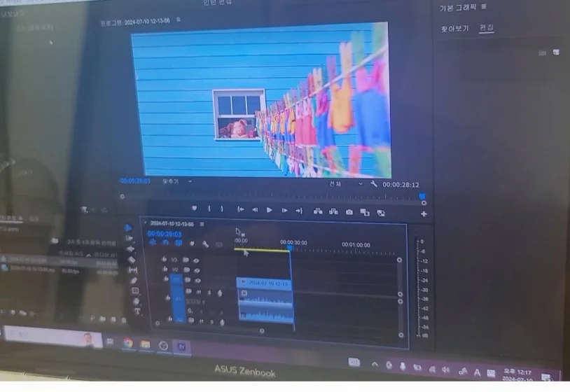Viewport: 570px width, 392px height.
Task: Click the timeline horizontal zoom scroll handle
Action: click(x=262, y=331)
